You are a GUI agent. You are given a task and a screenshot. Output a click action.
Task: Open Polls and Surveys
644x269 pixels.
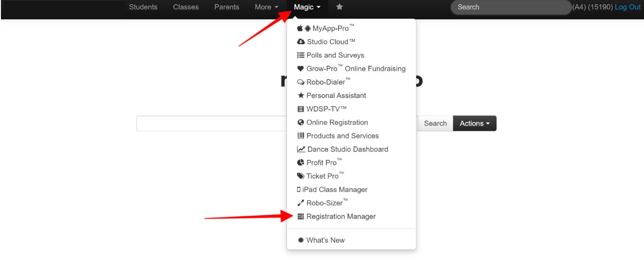click(351, 55)
